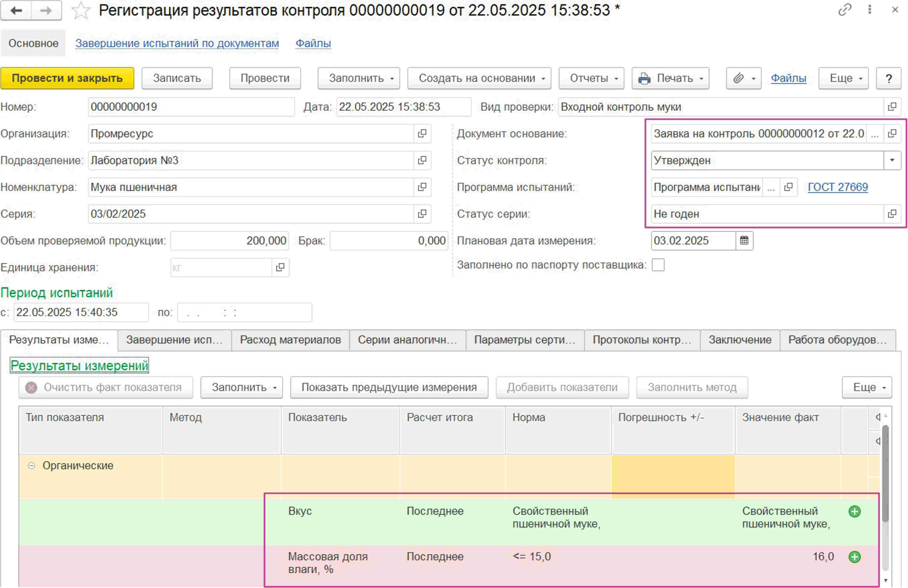This screenshot has width=908, height=588.
Task: Open the Единица хранения кг record
Action: point(280,268)
